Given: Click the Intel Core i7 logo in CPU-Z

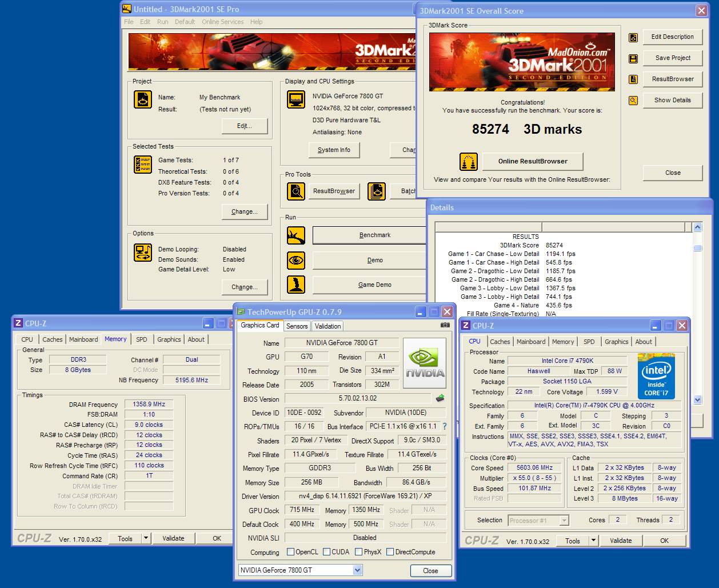Looking at the screenshot, I should (x=656, y=377).
